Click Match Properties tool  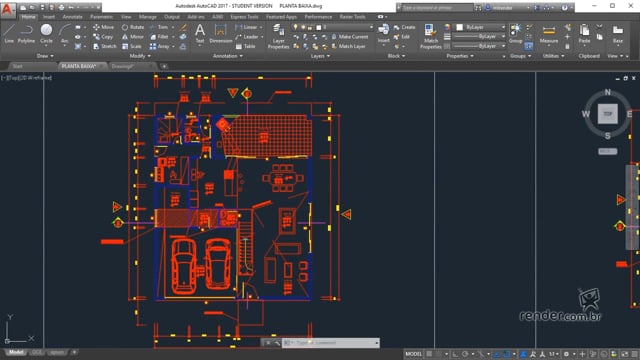[431, 36]
